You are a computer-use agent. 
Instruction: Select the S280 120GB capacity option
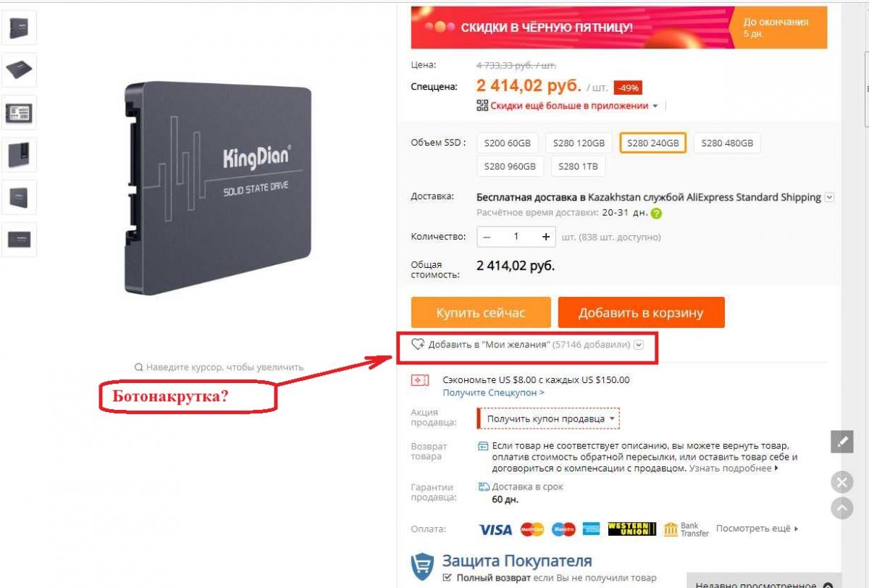pos(579,143)
